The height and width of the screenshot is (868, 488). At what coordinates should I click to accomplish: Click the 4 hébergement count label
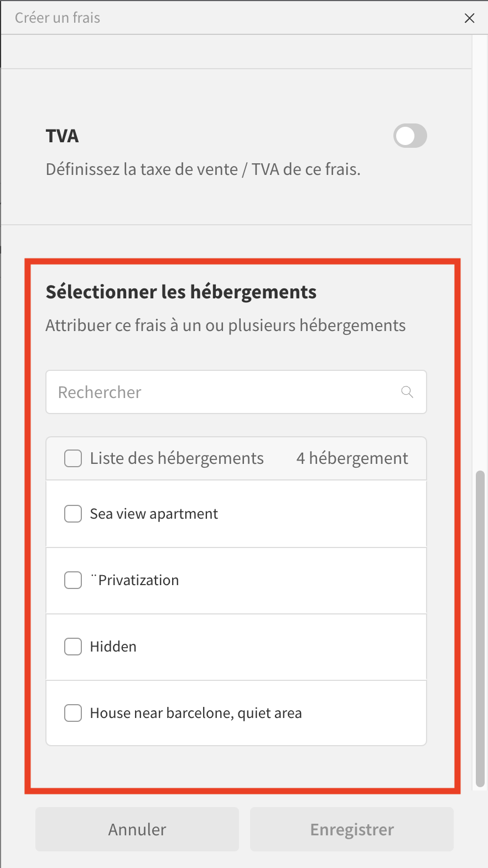(x=352, y=458)
